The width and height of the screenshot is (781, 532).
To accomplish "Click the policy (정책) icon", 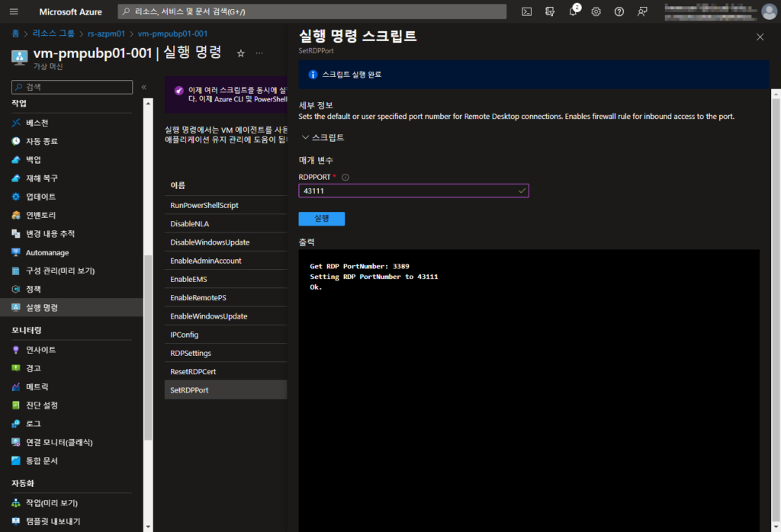I will coord(16,289).
